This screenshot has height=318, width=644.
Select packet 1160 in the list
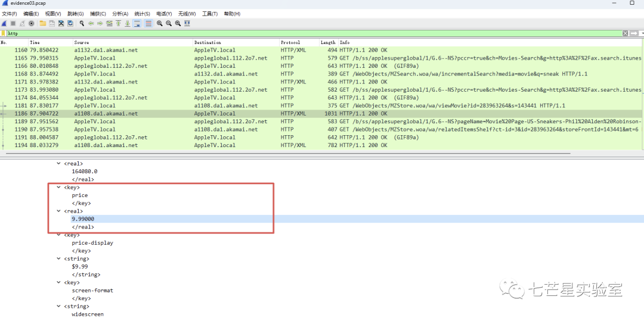pos(320,50)
